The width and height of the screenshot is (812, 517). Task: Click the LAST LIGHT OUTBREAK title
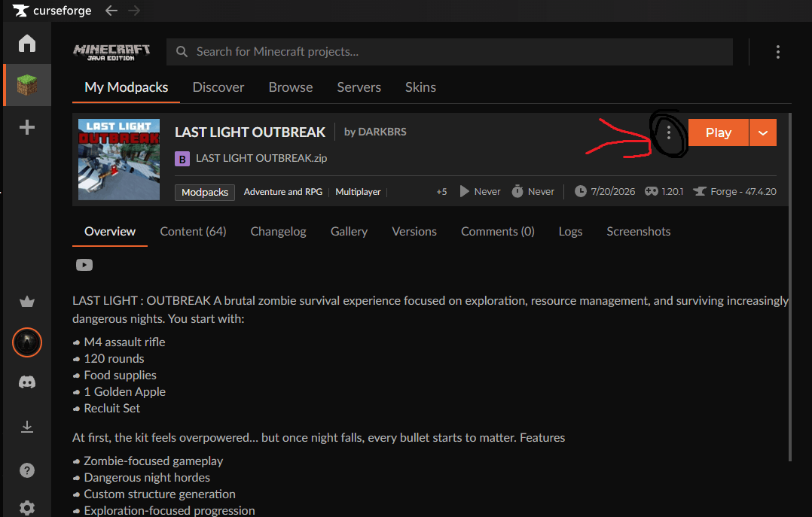pos(250,132)
